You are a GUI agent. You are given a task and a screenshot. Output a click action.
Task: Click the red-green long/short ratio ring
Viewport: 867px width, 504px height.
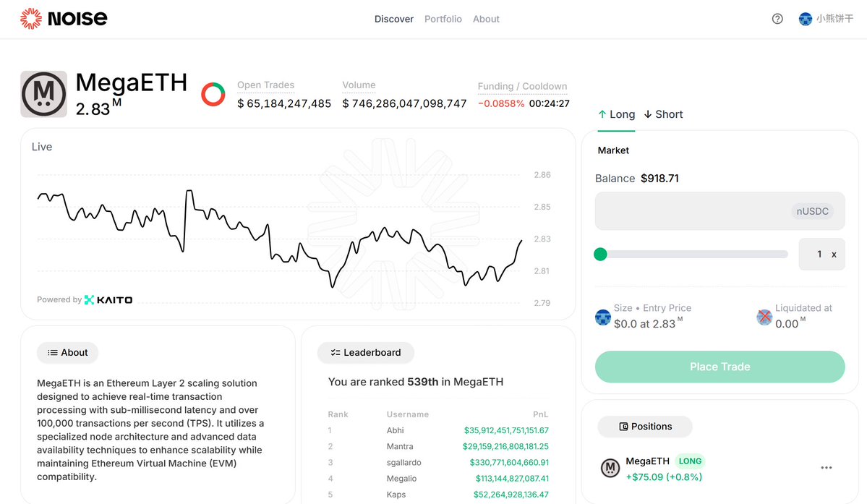click(x=213, y=95)
